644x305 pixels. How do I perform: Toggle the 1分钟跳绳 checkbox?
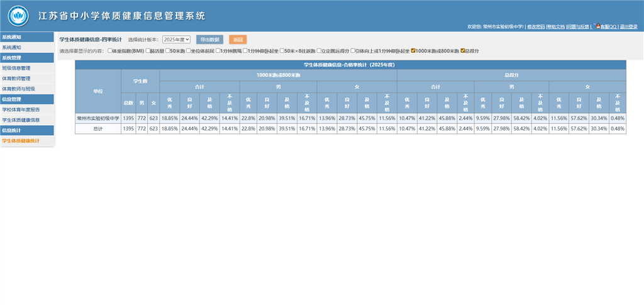(x=218, y=50)
